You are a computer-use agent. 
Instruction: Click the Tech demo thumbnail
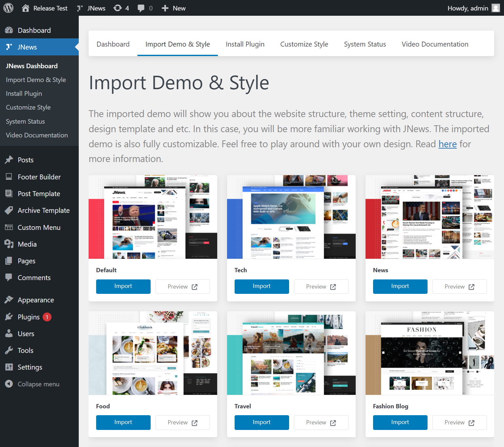(x=291, y=217)
